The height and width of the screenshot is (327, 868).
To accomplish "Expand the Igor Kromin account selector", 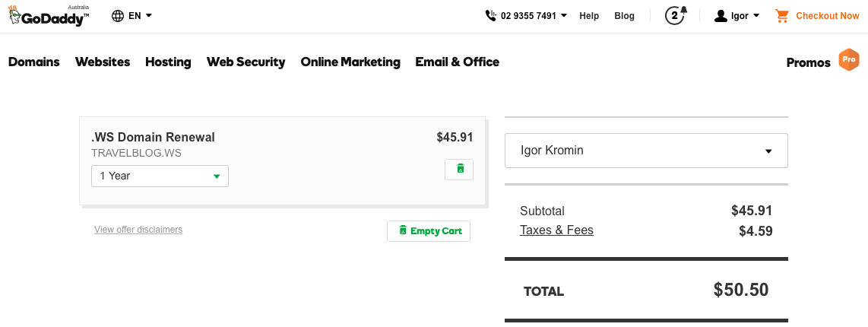I will (646, 151).
